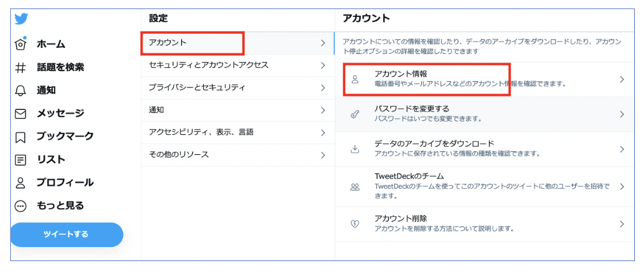Click the chevron on the アカウント row
This screenshot has height=272, width=644.
point(323,42)
